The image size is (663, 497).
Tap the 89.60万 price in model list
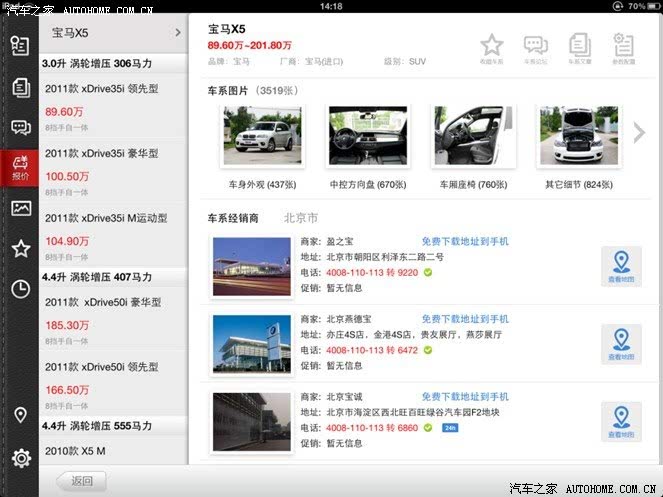(64, 112)
